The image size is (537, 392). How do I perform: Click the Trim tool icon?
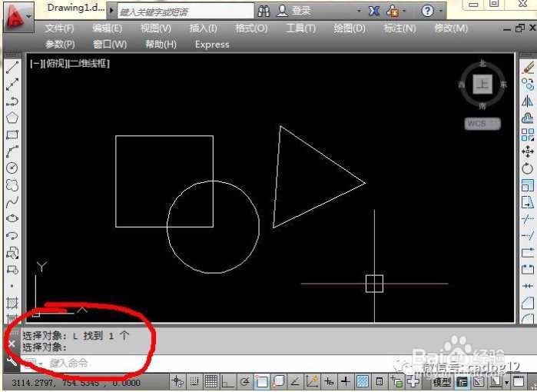pyautogui.click(x=528, y=218)
